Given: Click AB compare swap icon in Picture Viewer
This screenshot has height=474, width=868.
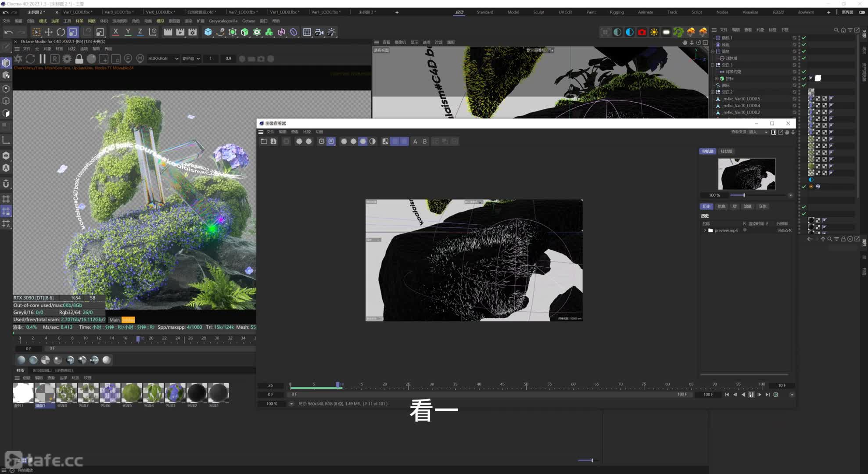Looking at the screenshot, I should coord(385,141).
